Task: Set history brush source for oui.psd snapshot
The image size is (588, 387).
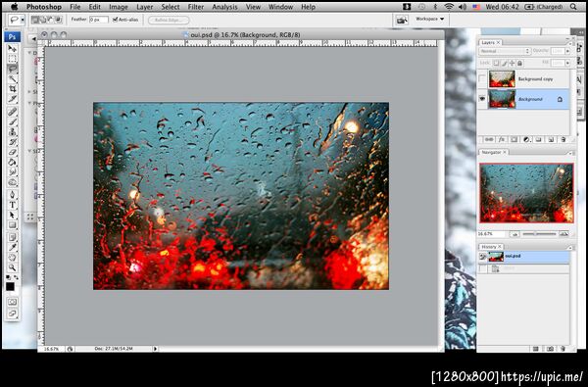Action: [x=482, y=257]
